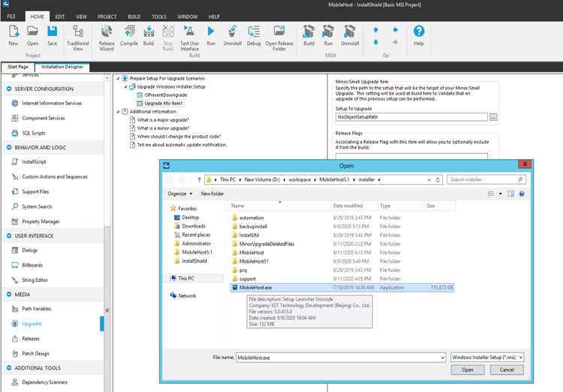Select the backupinstall folder
The height and width of the screenshot is (392, 563).
(x=253, y=227)
